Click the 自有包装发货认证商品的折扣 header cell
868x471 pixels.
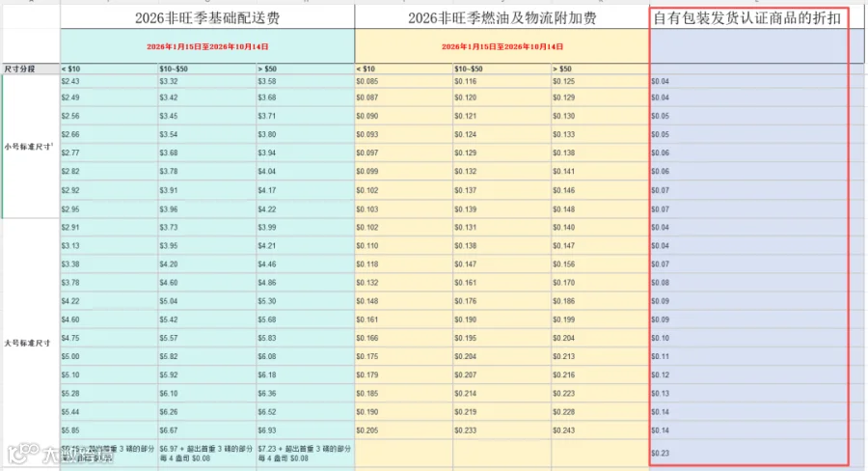click(x=747, y=17)
